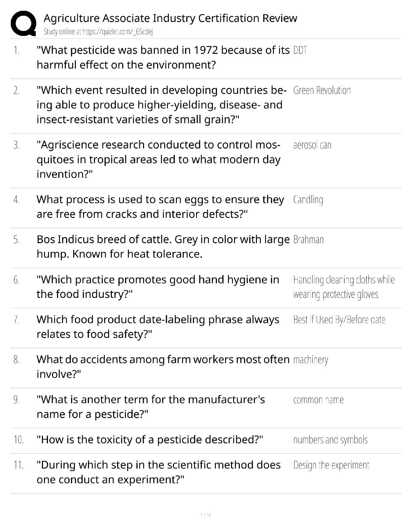Click the numbers and symbols answer
The image size is (411, 532).
330,440
